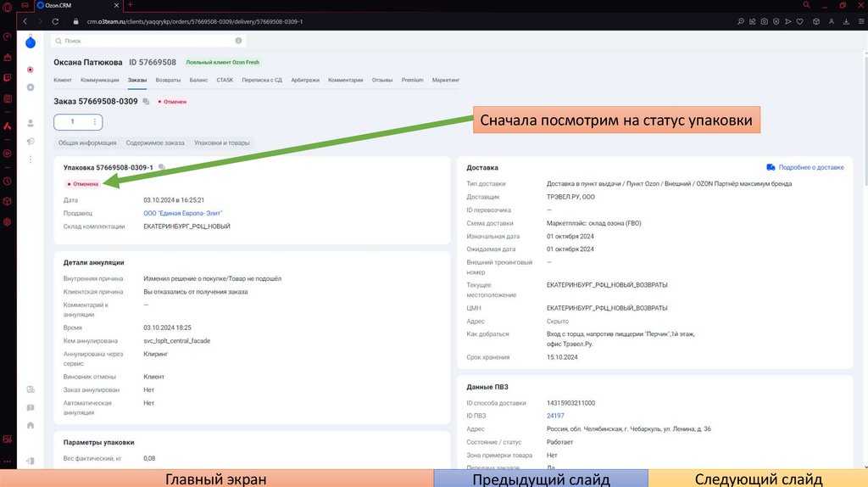Open the Twitch sidebar icon
Viewport: 868px width, 487px height.
pos(7,77)
